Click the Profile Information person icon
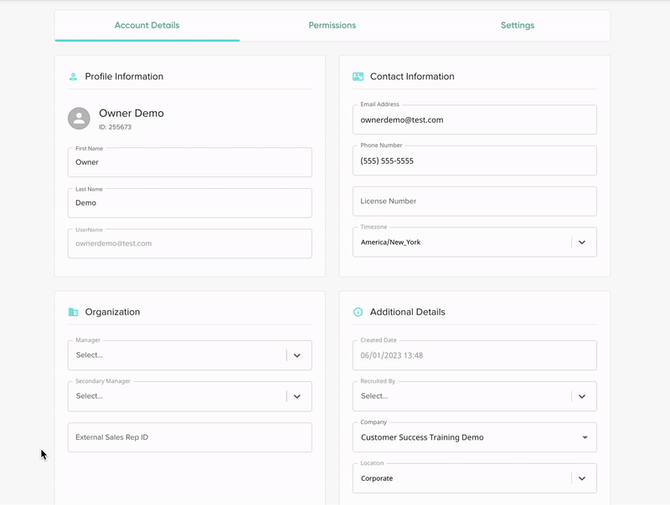Viewport: 670px width, 505px height. 73,76
